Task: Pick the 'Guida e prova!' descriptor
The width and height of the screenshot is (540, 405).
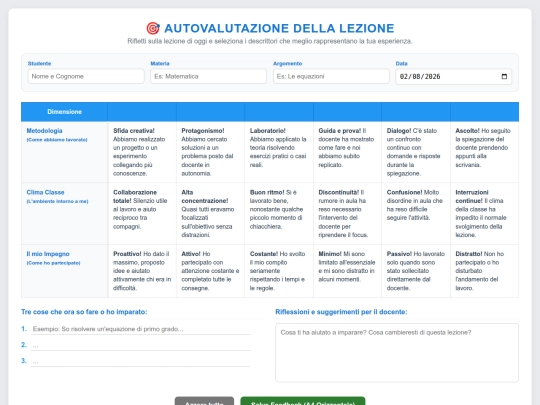Action: (347, 152)
